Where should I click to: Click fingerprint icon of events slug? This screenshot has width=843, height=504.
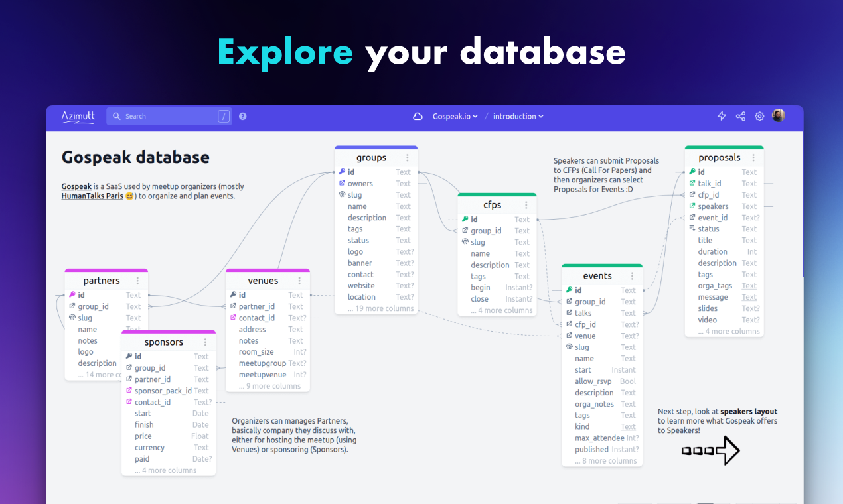pos(569,347)
